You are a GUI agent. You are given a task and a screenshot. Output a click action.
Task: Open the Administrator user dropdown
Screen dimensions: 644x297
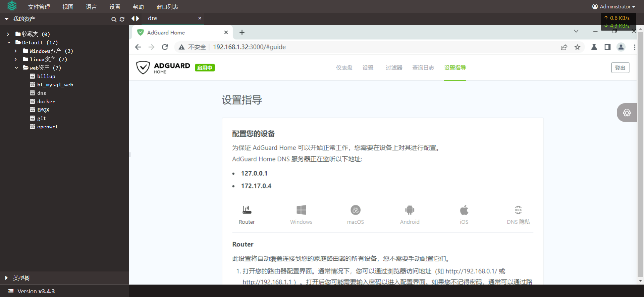(x=614, y=6)
